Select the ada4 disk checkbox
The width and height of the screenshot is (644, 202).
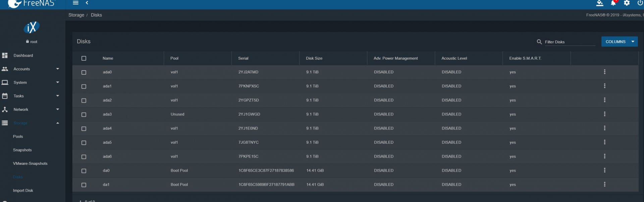[x=84, y=129]
